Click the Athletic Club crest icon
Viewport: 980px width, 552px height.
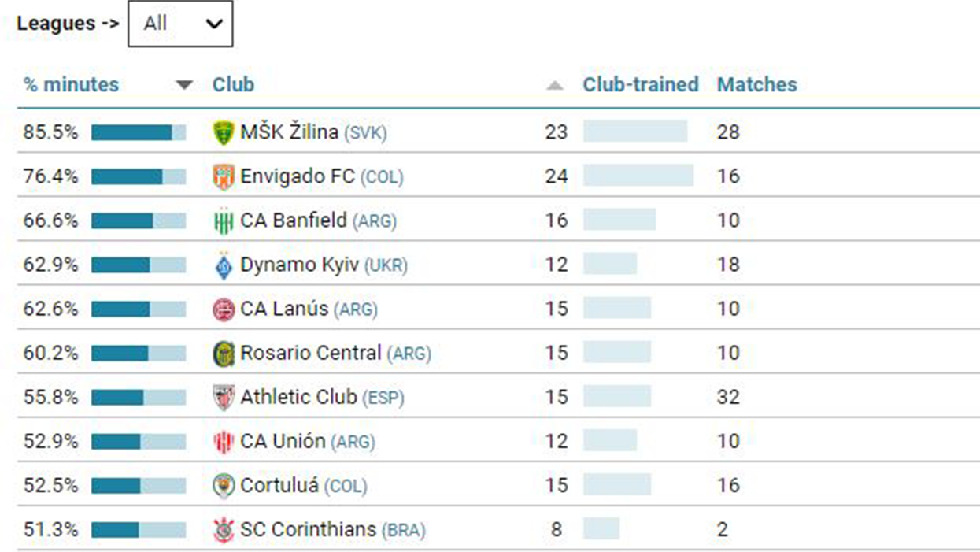click(x=224, y=398)
